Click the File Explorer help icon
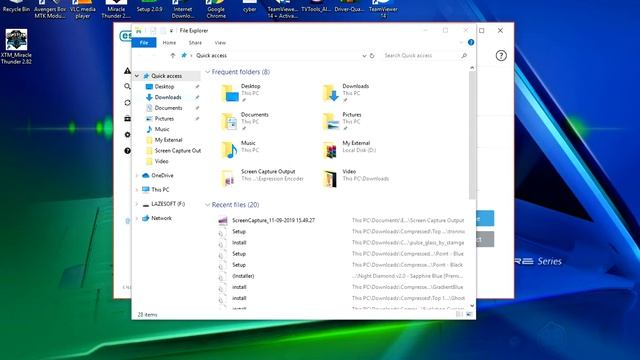 [x=471, y=42]
